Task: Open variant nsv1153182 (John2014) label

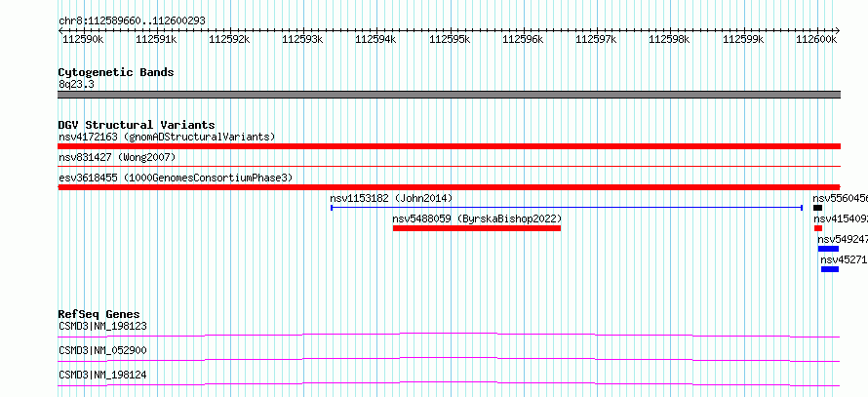Action: click(x=391, y=198)
